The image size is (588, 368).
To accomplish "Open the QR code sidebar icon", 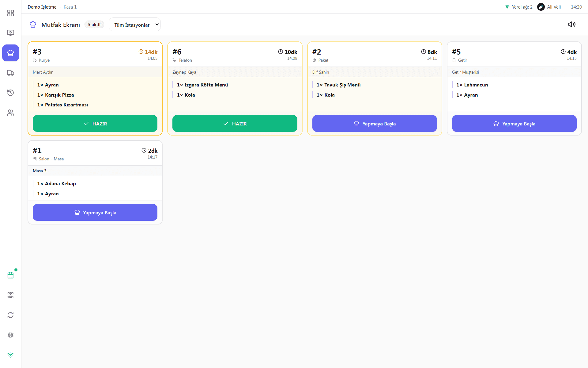I will pos(10,295).
